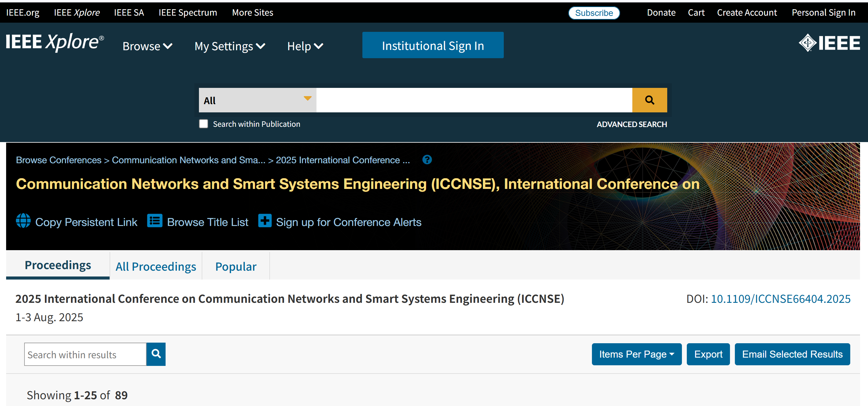Open the Items Per Page dropdown
This screenshot has height=406, width=868.
point(636,354)
